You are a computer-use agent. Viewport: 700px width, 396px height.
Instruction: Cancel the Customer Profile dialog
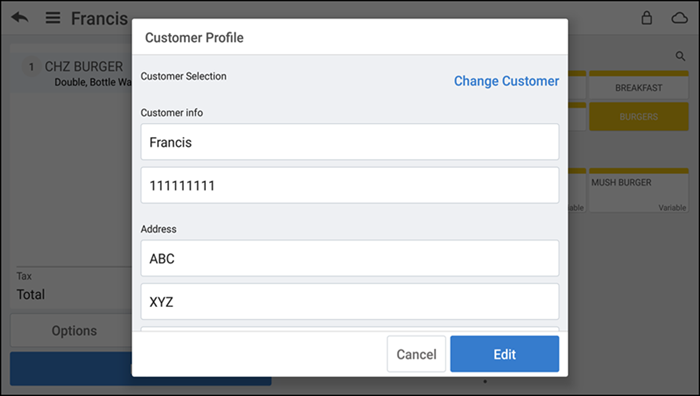416,354
